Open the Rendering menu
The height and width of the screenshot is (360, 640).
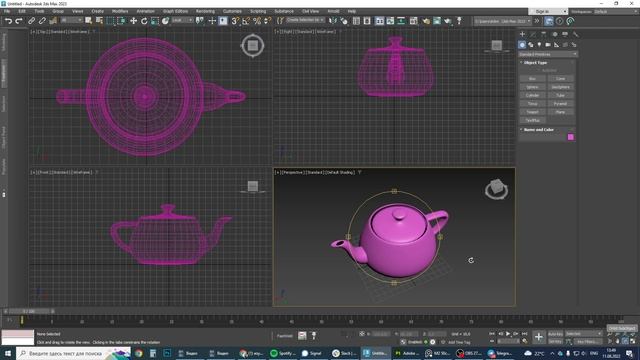tap(205, 11)
